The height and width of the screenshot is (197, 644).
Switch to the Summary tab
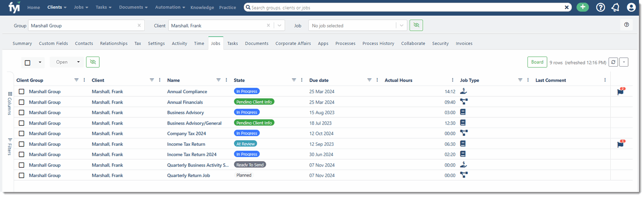coord(22,43)
